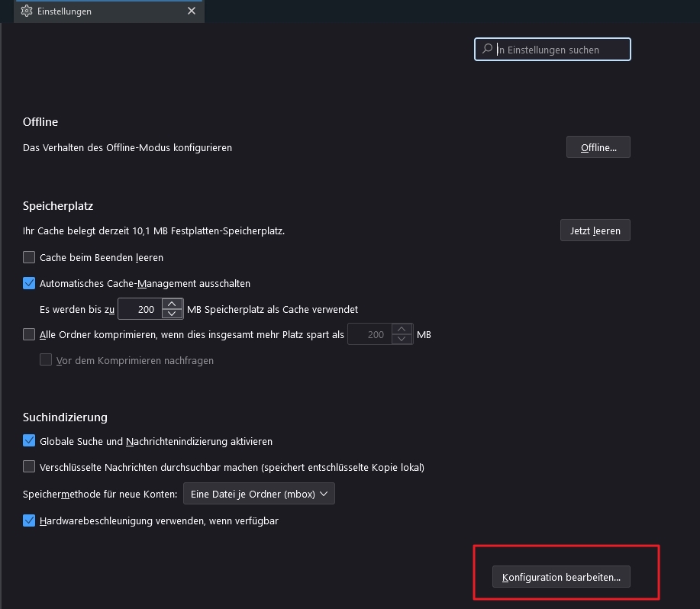Enable 'Alle Ordner komprimieren' checkbox
This screenshot has width=700, height=609.
30,334
